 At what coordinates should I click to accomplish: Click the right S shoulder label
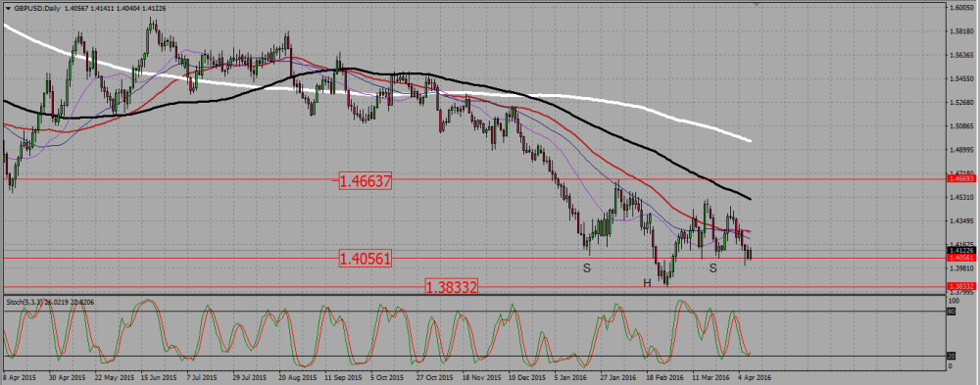pyautogui.click(x=713, y=268)
